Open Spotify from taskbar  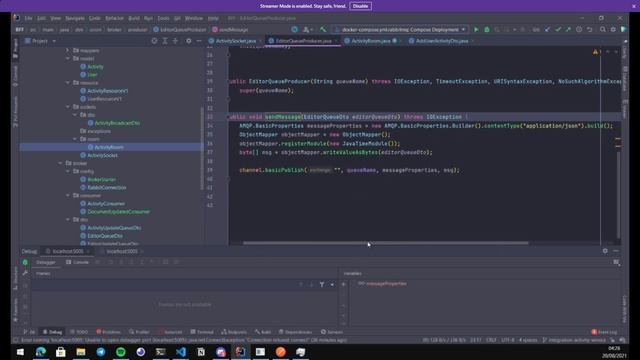click(121, 352)
